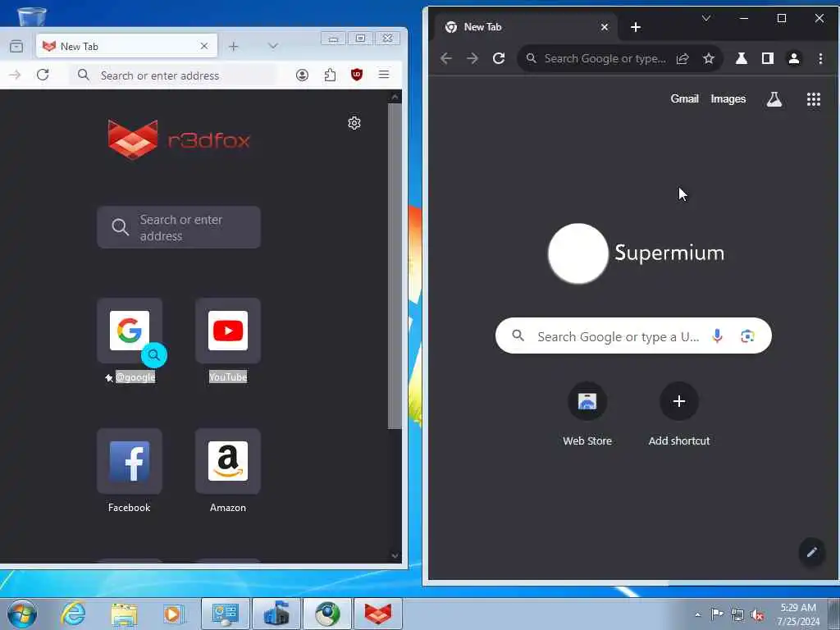840x630 pixels.
Task: Open Windows Explorer folder on taskbar
Action: pyautogui.click(x=125, y=614)
